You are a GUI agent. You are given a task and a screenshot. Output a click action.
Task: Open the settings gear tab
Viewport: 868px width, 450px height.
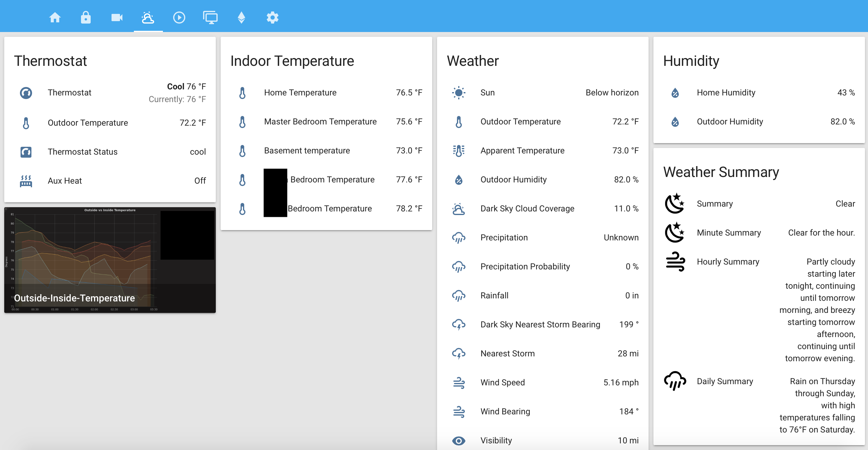point(272,18)
